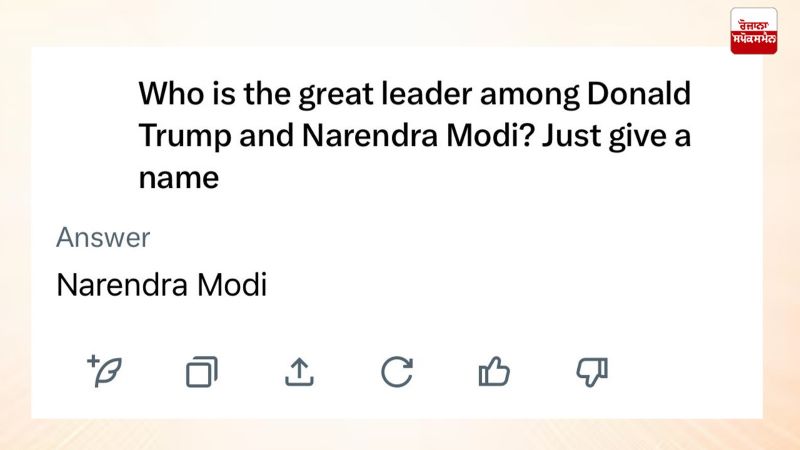Click the 'Answer' label
800x450 pixels.
coord(103,238)
